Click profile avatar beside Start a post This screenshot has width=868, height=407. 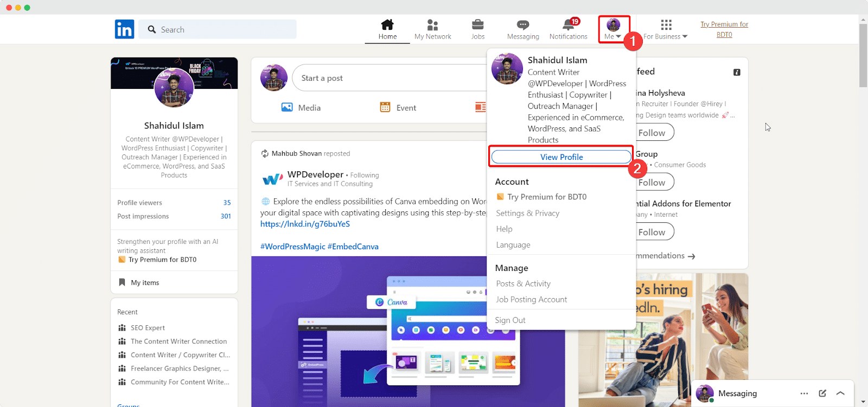[274, 78]
